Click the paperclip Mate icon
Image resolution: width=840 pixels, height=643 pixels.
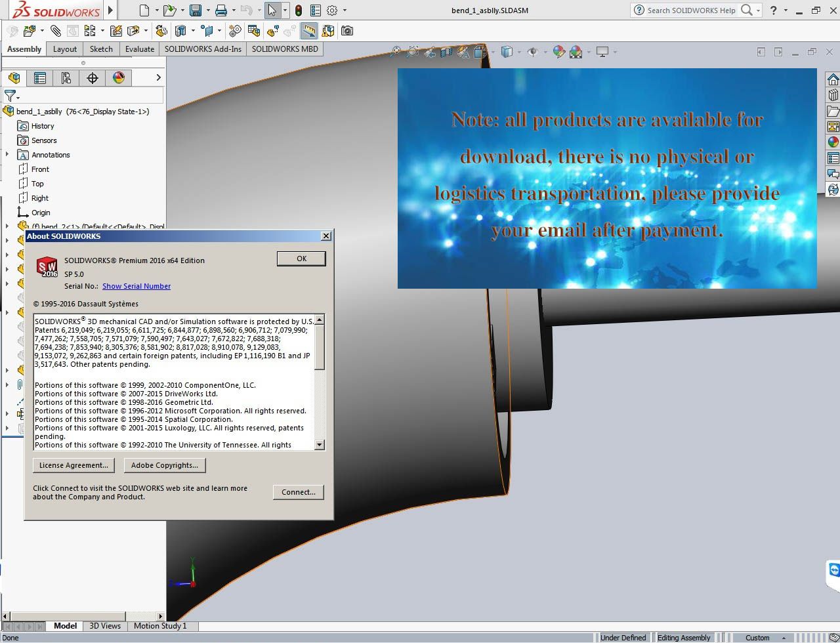pyautogui.click(x=56, y=30)
